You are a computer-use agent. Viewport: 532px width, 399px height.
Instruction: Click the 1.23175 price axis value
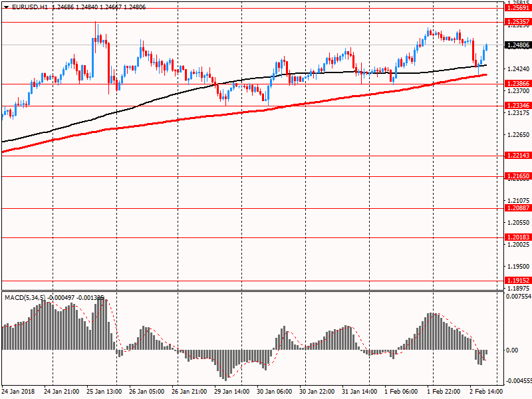(518, 112)
